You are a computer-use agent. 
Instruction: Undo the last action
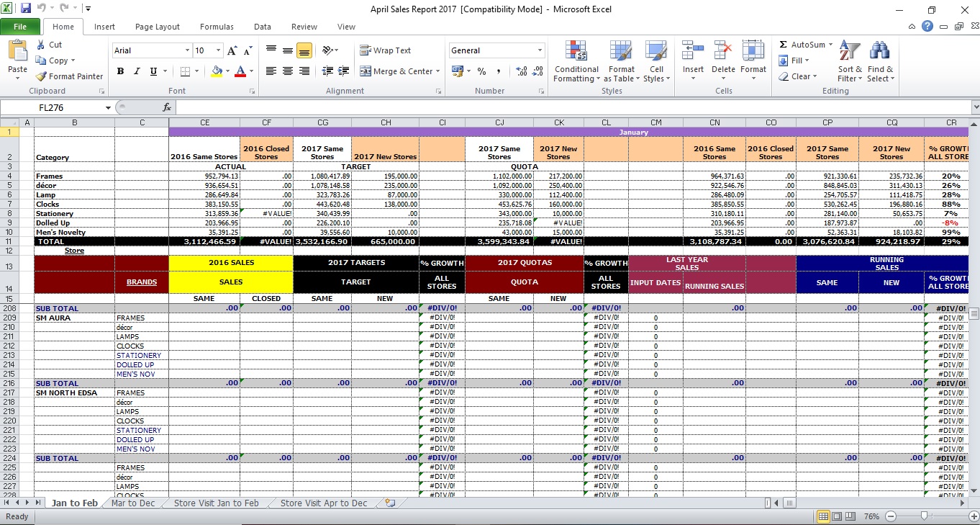(42, 9)
